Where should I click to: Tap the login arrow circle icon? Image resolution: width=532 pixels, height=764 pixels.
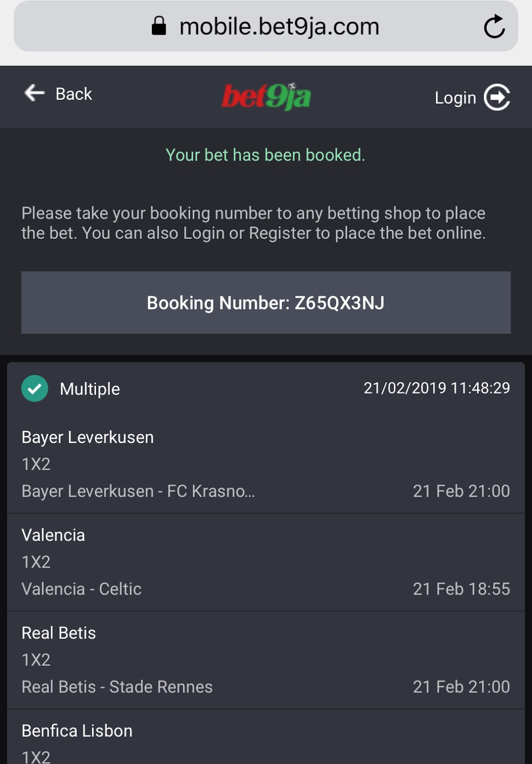(x=497, y=97)
